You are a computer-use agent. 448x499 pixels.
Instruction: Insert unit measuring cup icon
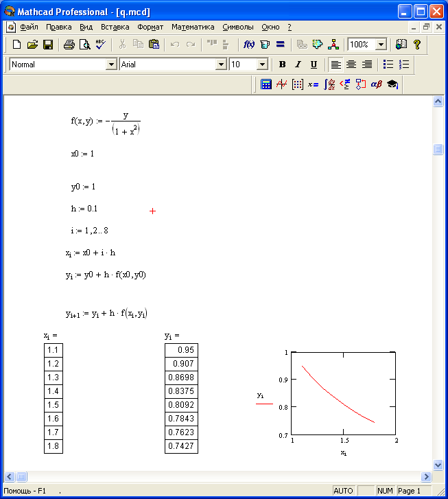click(x=265, y=45)
